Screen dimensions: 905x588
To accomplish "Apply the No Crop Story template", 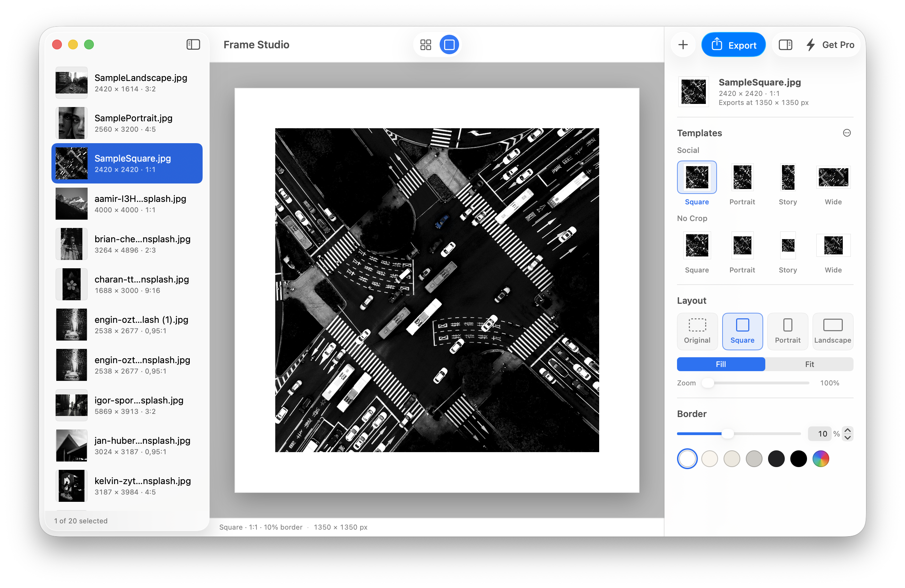I will (x=788, y=252).
